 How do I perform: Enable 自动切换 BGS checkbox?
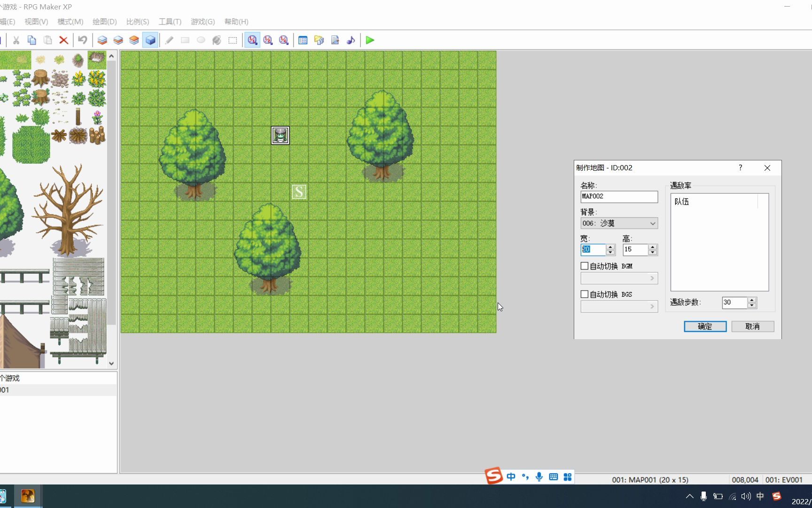coord(584,294)
